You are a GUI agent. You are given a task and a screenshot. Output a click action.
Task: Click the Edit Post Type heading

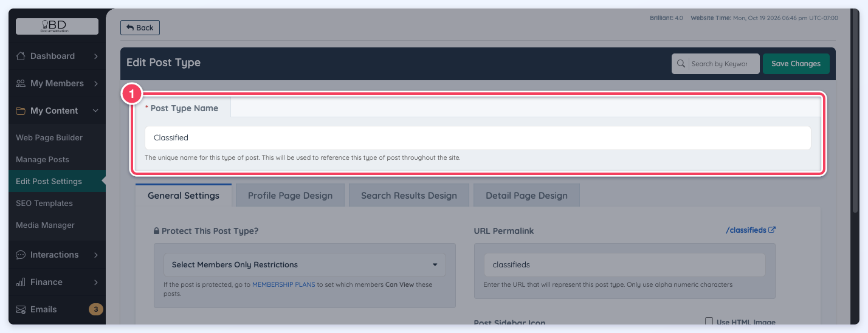(x=164, y=63)
